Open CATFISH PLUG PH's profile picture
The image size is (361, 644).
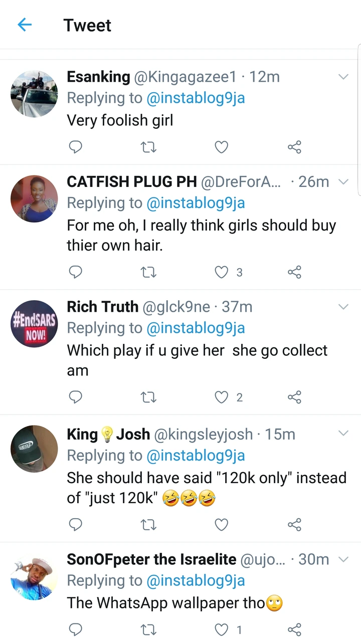[35, 198]
